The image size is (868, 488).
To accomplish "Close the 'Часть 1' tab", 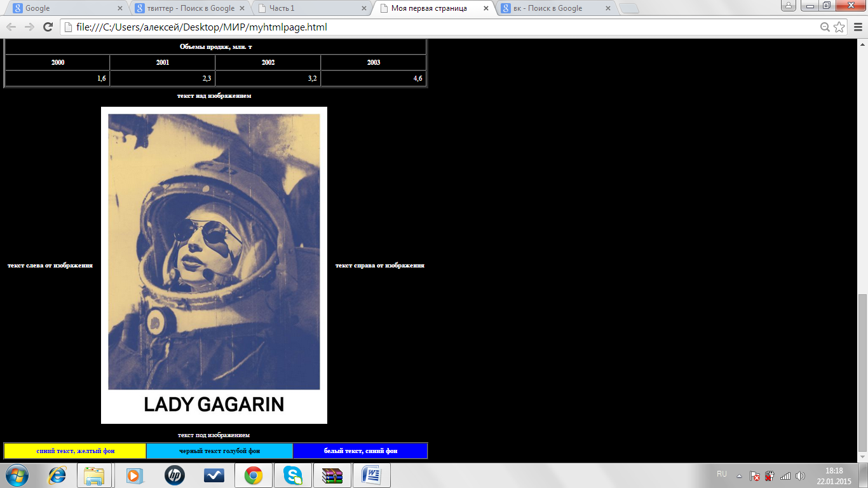I will (x=364, y=9).
